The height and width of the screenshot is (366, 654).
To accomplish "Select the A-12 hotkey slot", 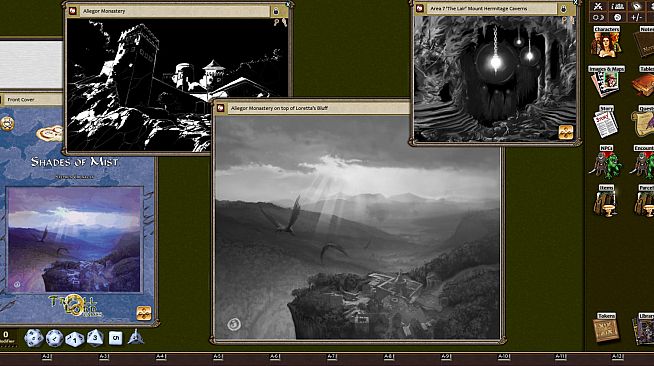I will point(617,357).
